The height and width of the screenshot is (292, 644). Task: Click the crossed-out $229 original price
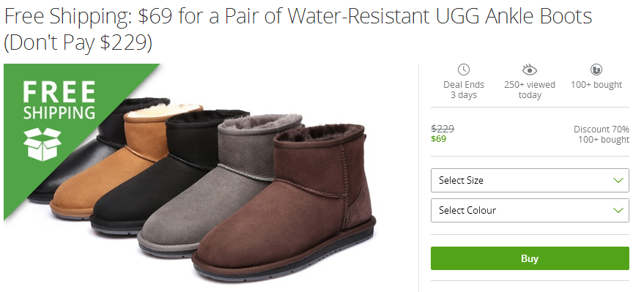pos(443,129)
